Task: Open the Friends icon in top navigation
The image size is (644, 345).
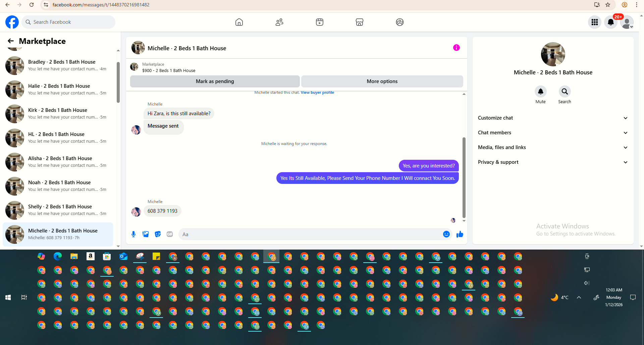Action: 279,22
